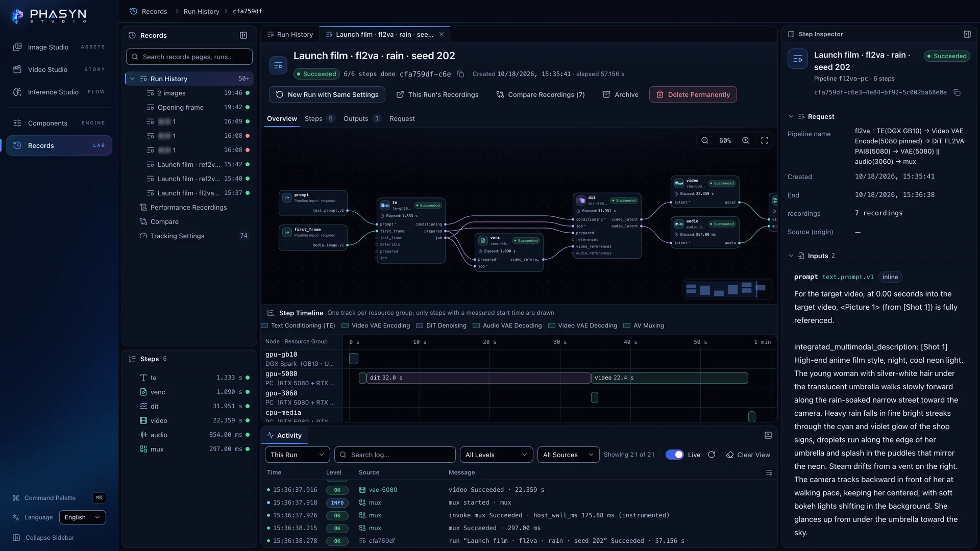Focus the Search records input field
Screen dimensions: 980x551
pos(189,57)
